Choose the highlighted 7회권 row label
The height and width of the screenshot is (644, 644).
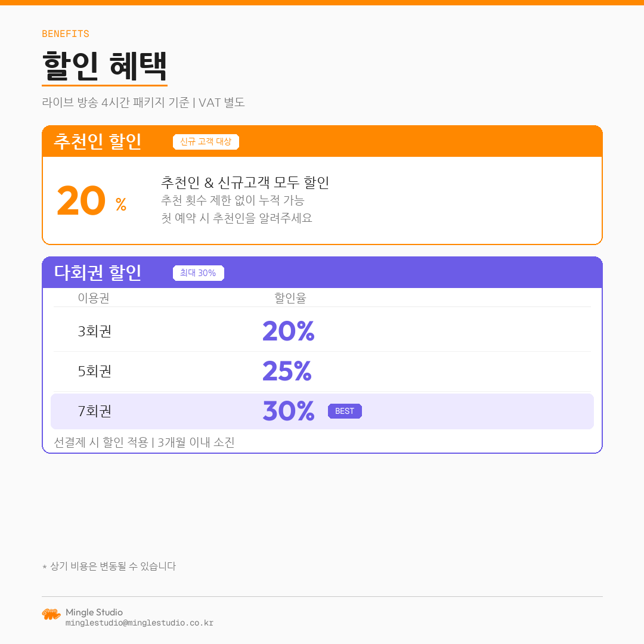(x=95, y=411)
